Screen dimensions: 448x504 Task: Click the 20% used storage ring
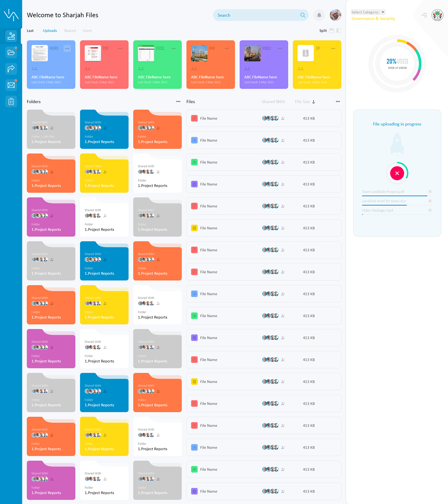tap(397, 63)
